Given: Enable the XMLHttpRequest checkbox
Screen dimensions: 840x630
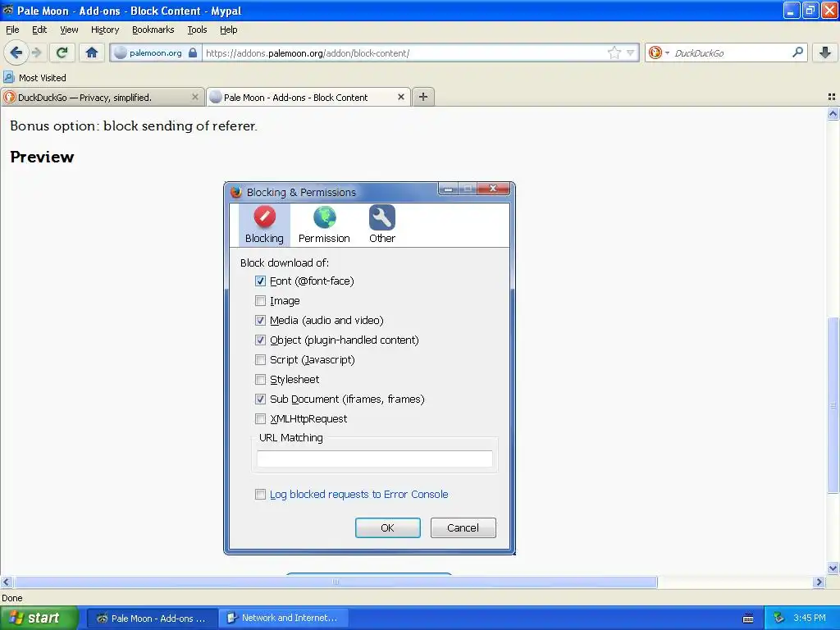Looking at the screenshot, I should click(x=260, y=419).
